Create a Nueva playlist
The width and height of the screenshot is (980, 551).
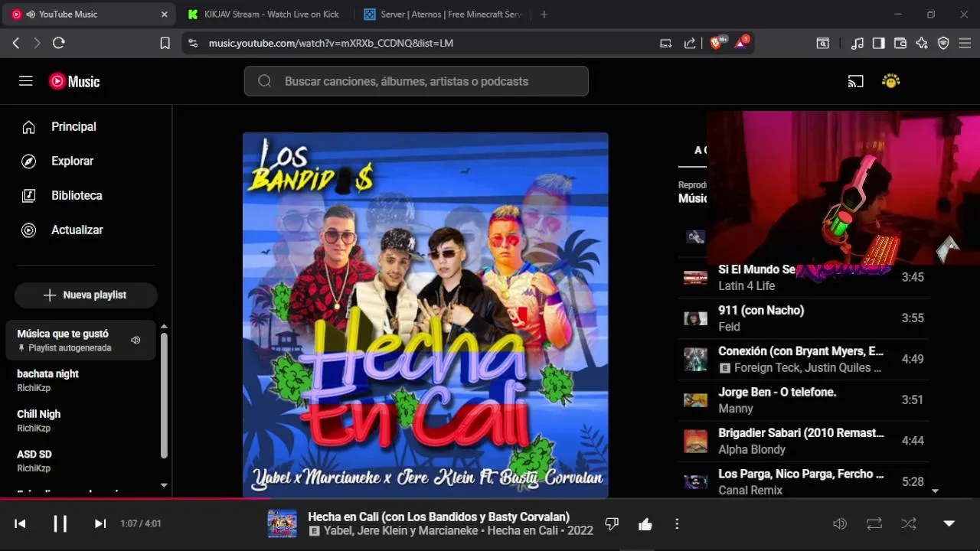(86, 295)
